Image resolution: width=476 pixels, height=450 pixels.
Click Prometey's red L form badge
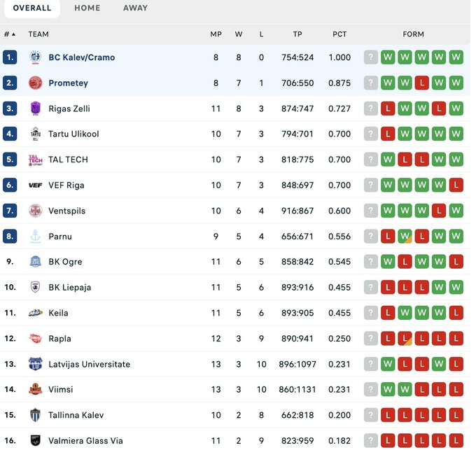pyautogui.click(x=422, y=83)
